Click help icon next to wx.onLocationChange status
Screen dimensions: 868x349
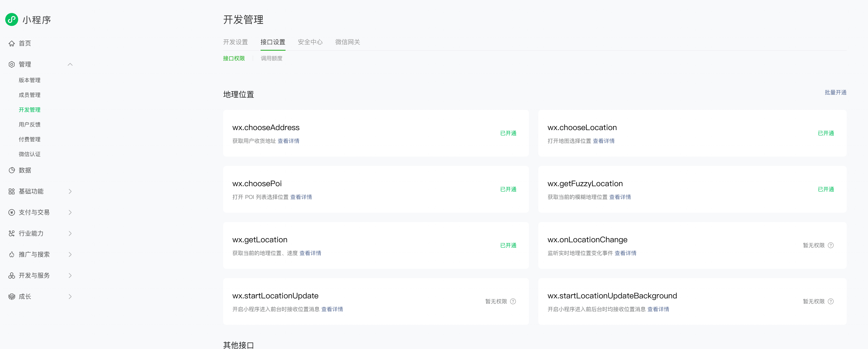pyautogui.click(x=831, y=245)
